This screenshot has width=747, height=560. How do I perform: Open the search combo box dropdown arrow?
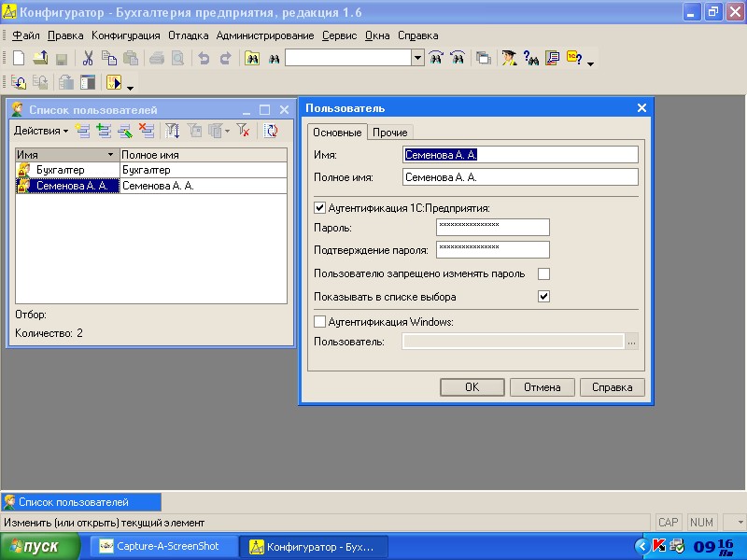coord(417,58)
